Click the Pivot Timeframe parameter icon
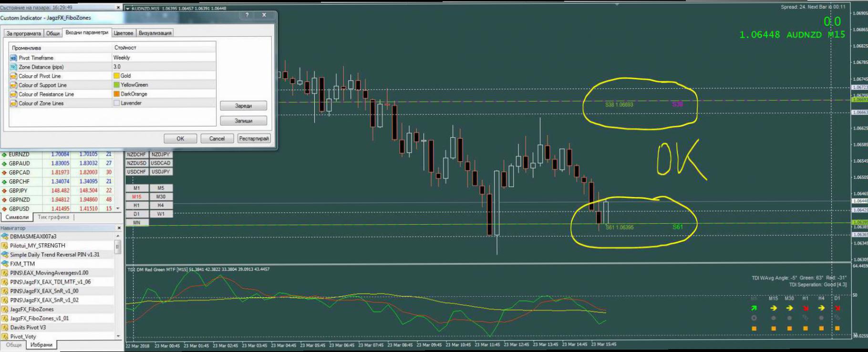 coord(13,58)
